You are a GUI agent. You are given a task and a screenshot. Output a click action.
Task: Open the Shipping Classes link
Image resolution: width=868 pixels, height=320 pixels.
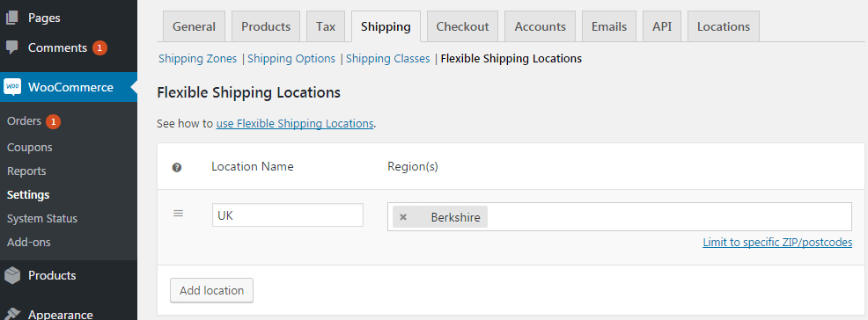click(x=387, y=58)
